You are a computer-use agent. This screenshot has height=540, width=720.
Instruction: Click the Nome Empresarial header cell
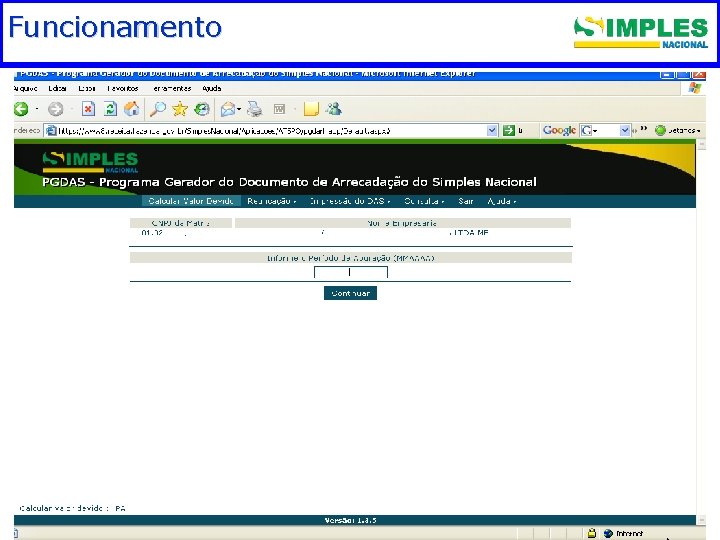(403, 223)
